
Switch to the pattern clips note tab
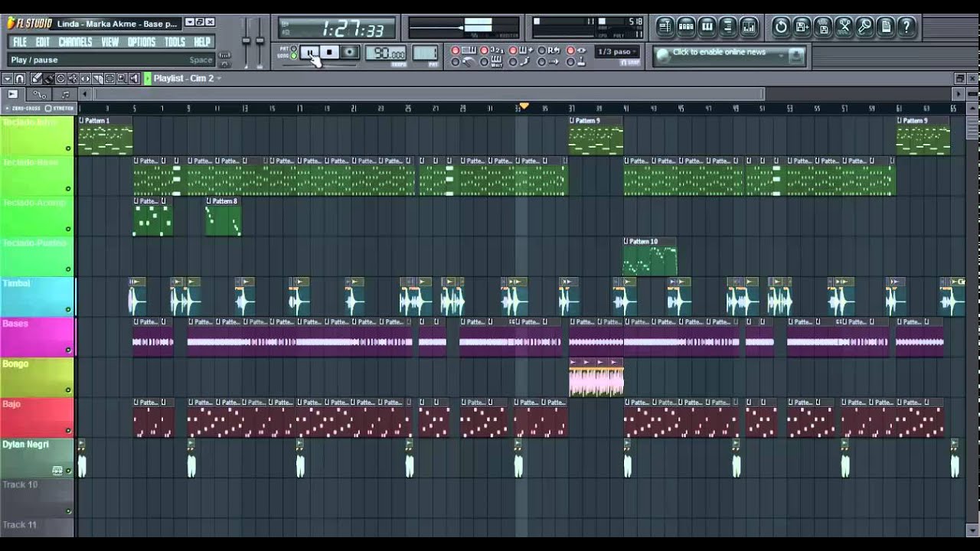(x=65, y=94)
